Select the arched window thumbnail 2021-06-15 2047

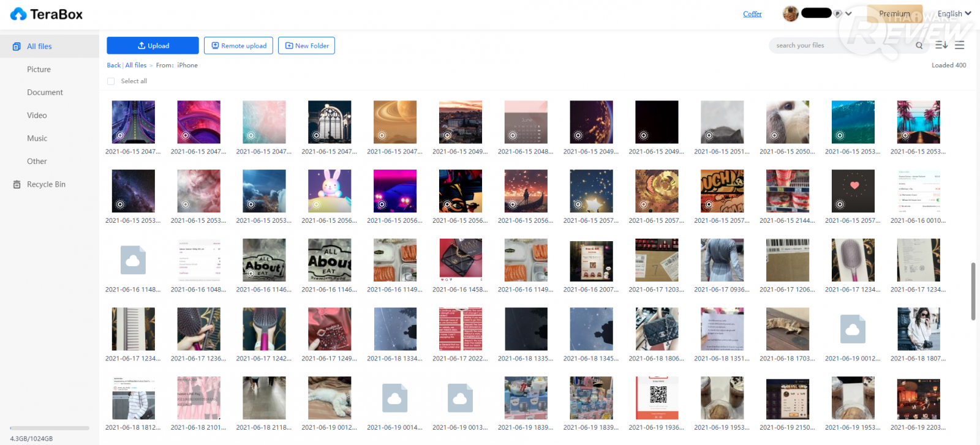pos(330,122)
